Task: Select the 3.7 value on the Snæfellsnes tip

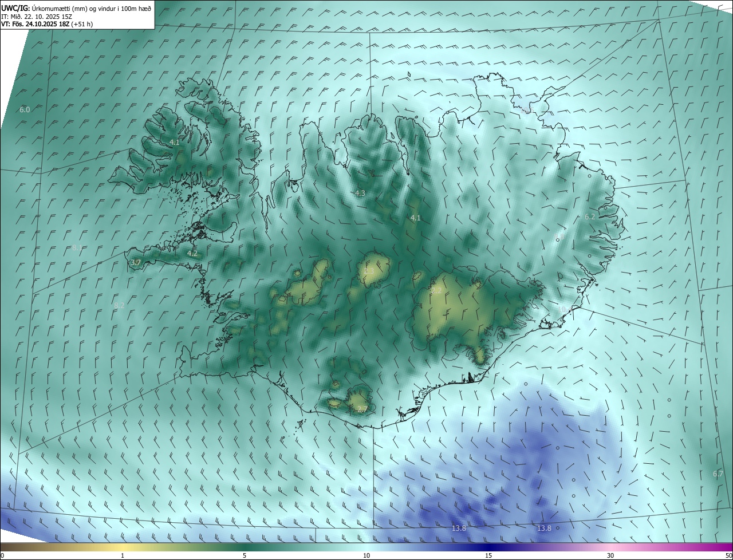Action: 135,262
